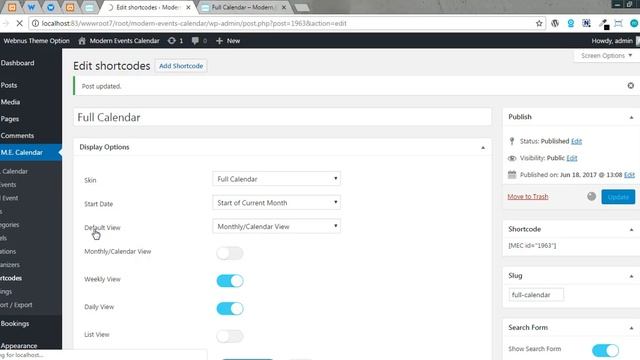Open the Modern Events Calendar home icon
The width and height of the screenshot is (640, 360).
[x=82, y=41]
